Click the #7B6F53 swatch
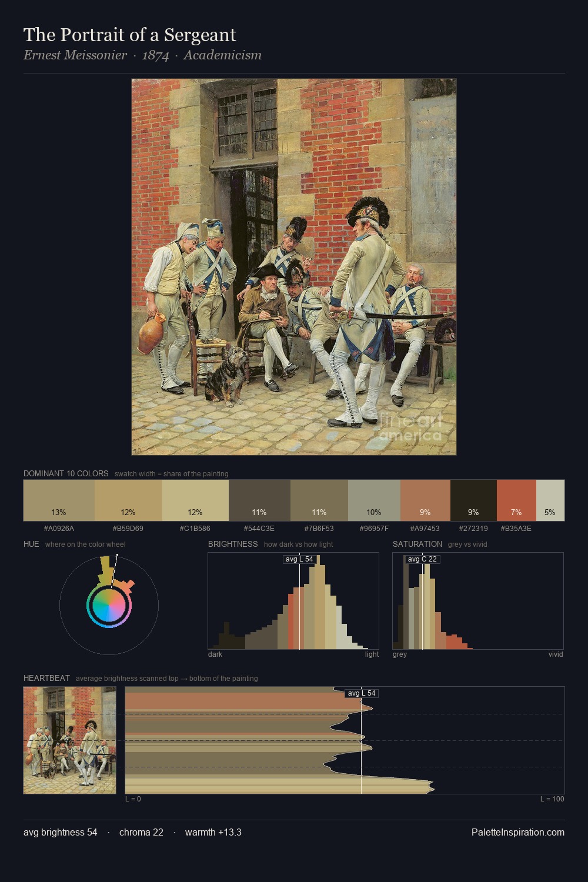This screenshot has height=882, width=588. pos(319,500)
